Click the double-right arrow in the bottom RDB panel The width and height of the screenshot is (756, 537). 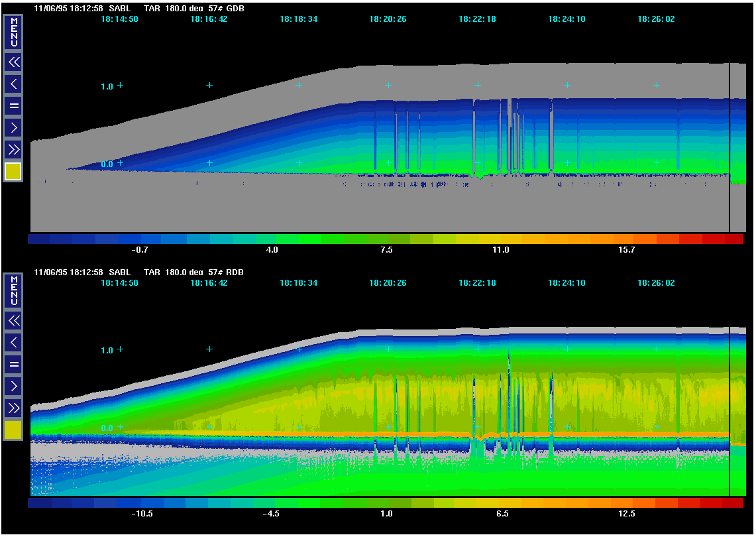tap(13, 407)
